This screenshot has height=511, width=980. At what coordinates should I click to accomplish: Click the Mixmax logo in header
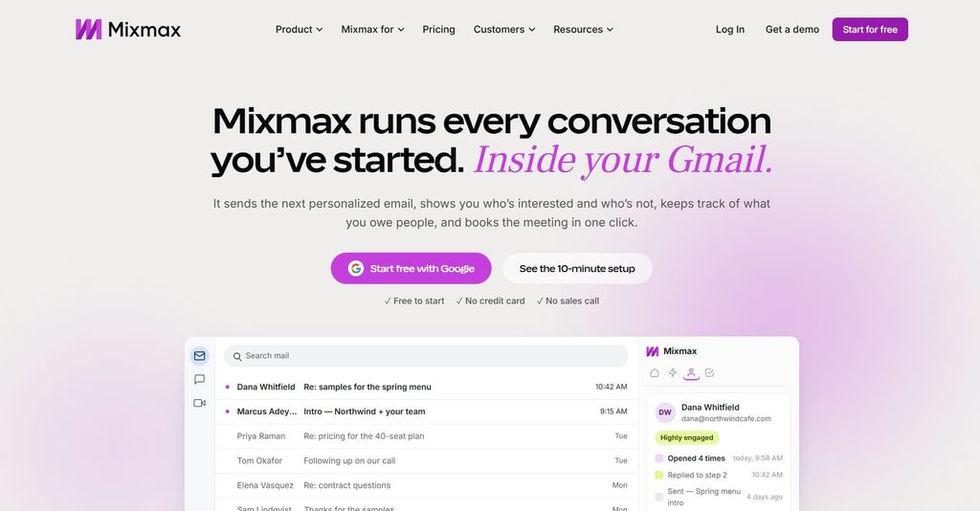tap(128, 30)
